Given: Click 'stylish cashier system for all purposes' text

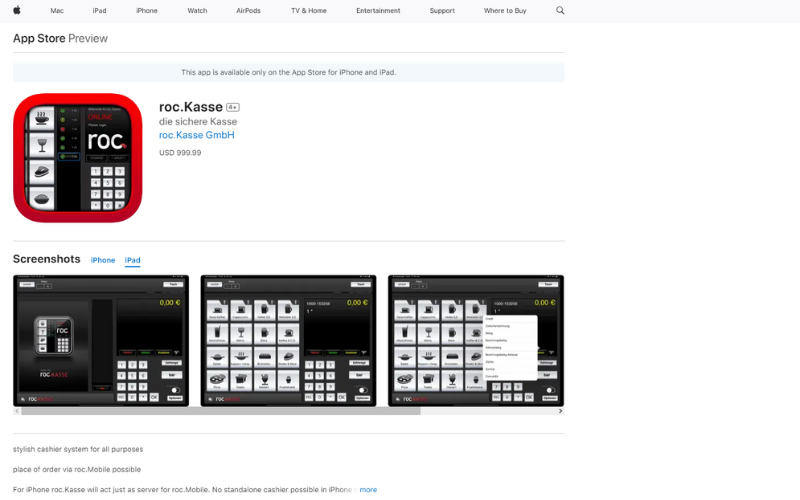Looking at the screenshot, I should pos(78,449).
